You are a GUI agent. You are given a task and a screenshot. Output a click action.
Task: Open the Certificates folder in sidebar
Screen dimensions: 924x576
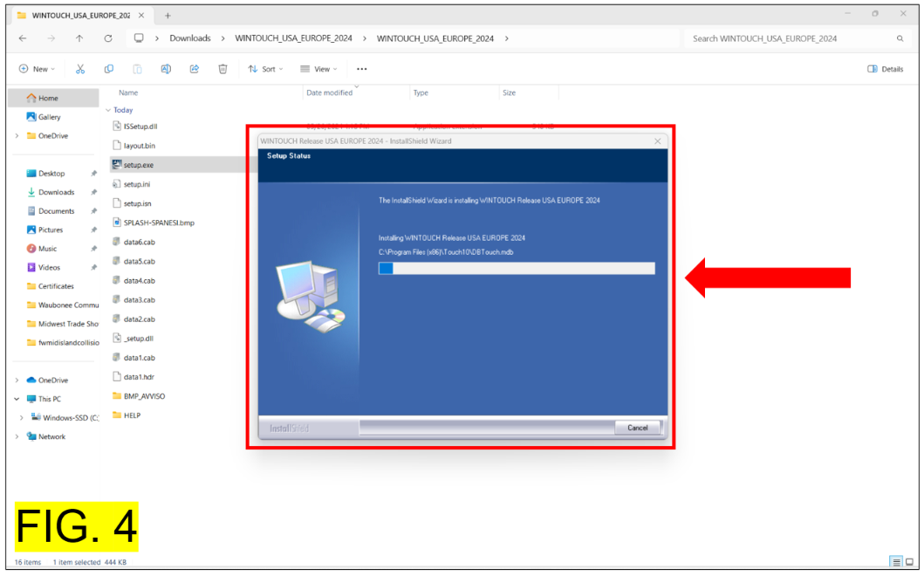55,286
